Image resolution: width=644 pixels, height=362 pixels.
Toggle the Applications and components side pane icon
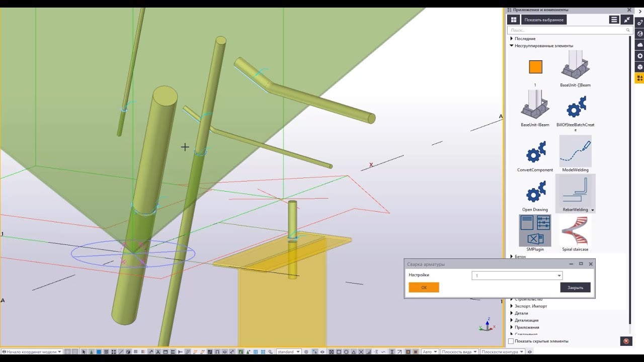tap(639, 78)
